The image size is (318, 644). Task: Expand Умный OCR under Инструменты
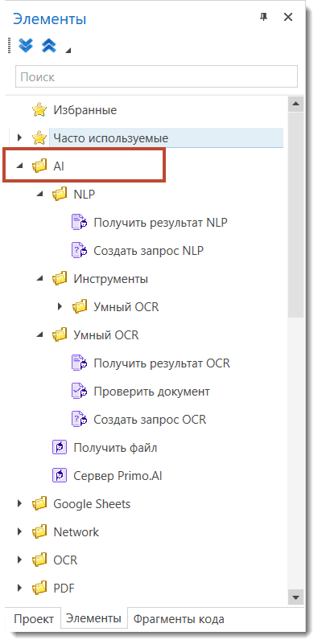[x=60, y=306]
